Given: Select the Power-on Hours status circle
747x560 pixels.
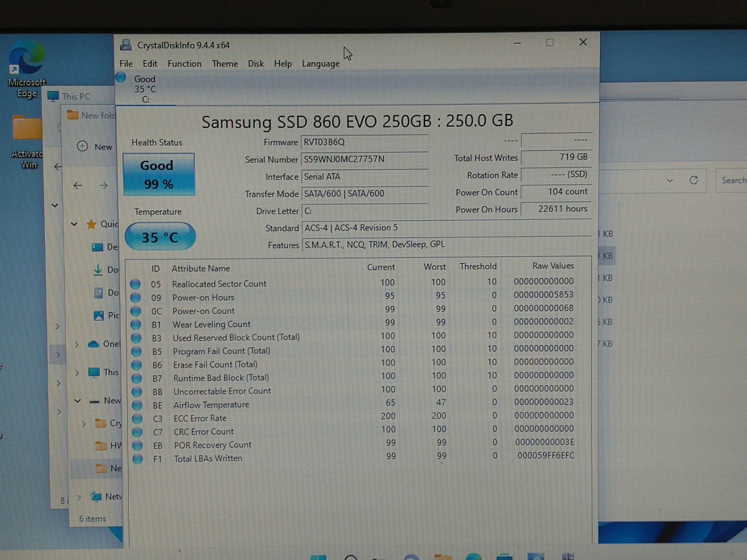Looking at the screenshot, I should (135, 297).
